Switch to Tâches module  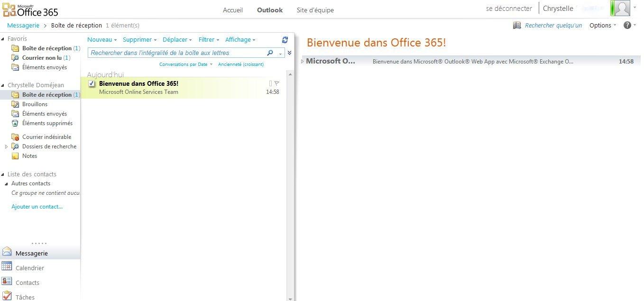[25, 297]
